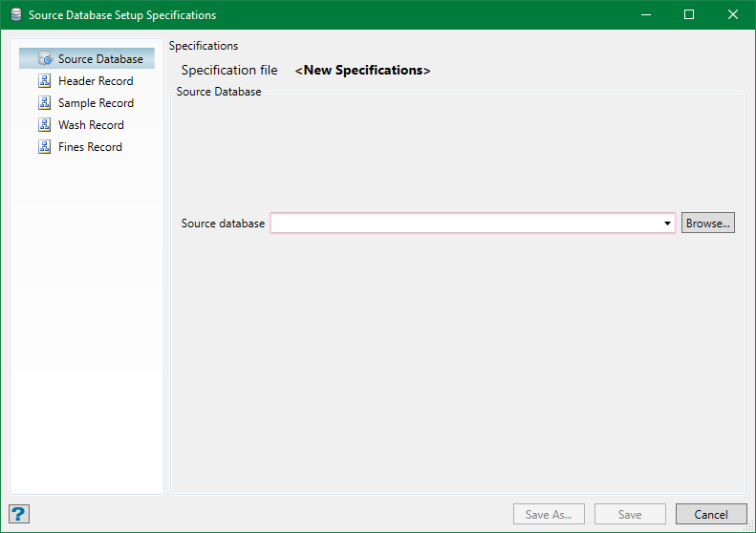
Task: Click the Save As... button
Action: tap(549, 515)
